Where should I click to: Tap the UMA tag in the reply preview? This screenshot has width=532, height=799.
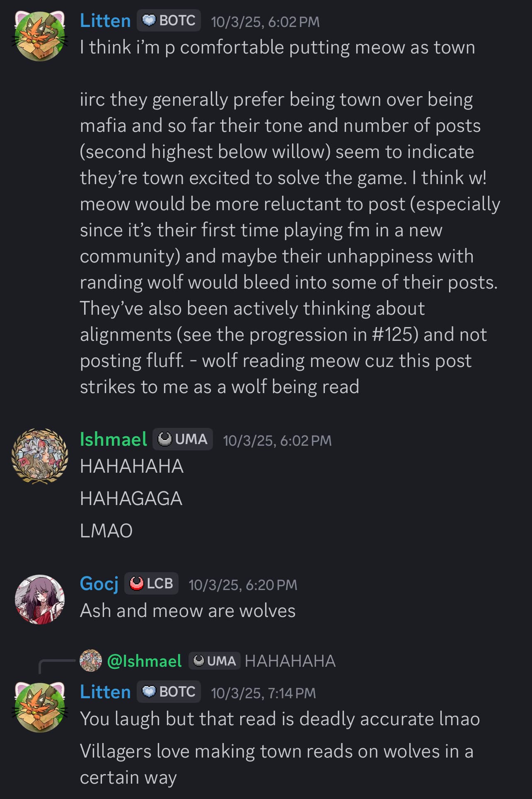(x=215, y=661)
